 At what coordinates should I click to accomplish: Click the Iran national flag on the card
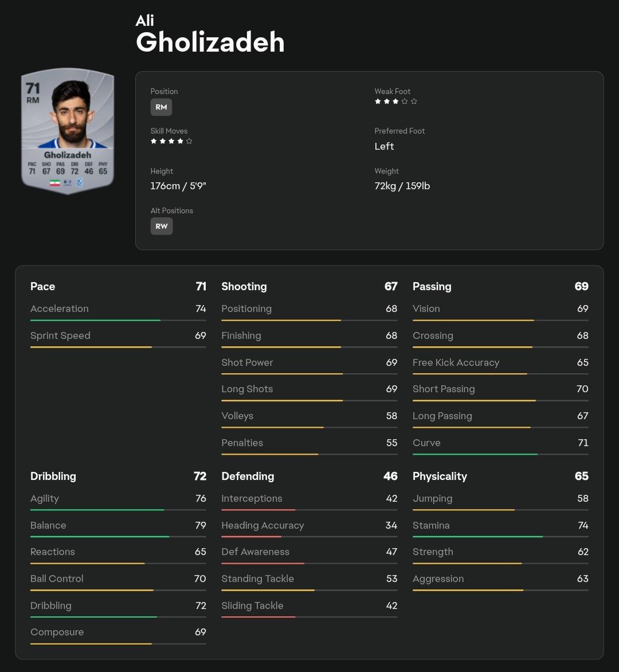click(x=54, y=182)
